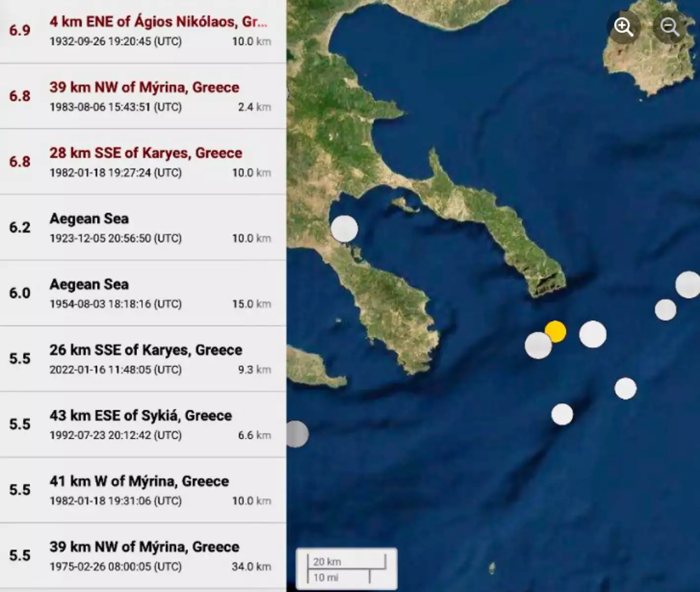Select gray marker cut off by list panel
700x592 pixels.
[x=298, y=434]
